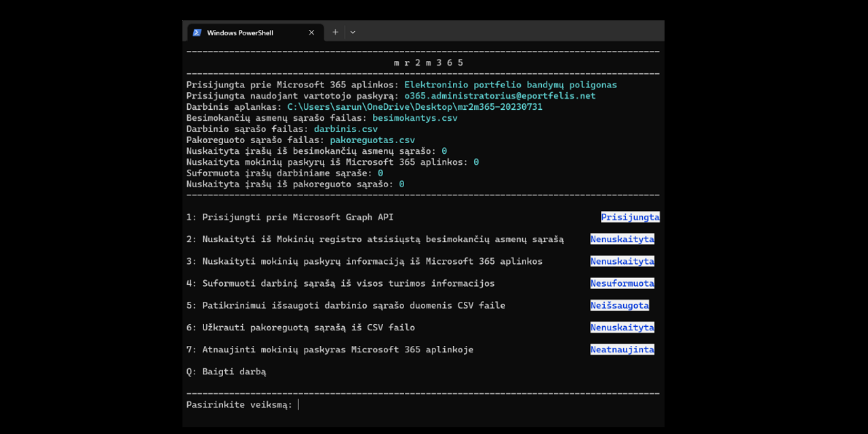Click the 'Neatnaujinta' status label
868x434 pixels.
click(622, 349)
